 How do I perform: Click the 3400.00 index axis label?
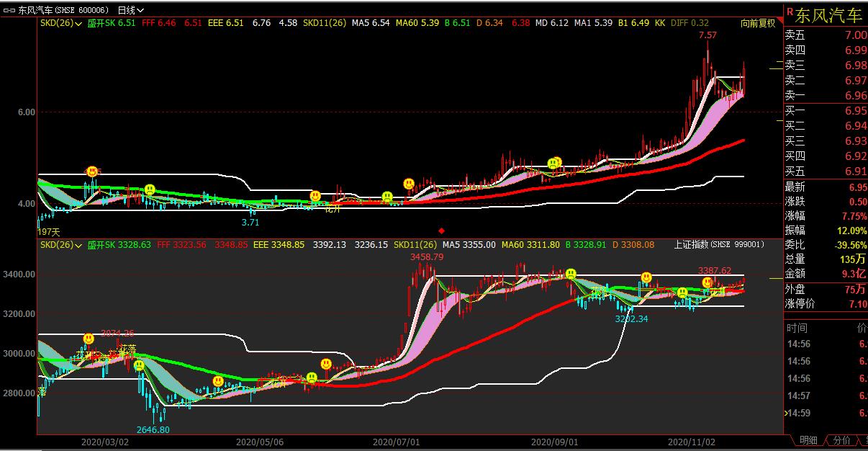click(x=18, y=274)
